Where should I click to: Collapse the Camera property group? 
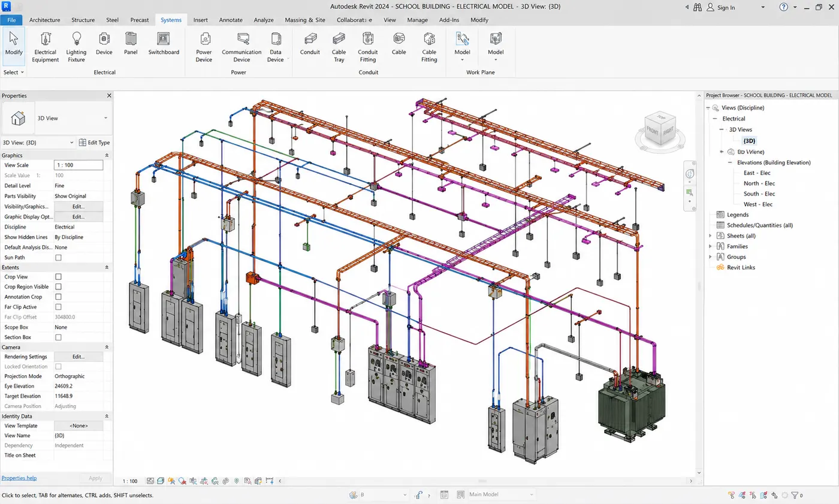pos(107,347)
